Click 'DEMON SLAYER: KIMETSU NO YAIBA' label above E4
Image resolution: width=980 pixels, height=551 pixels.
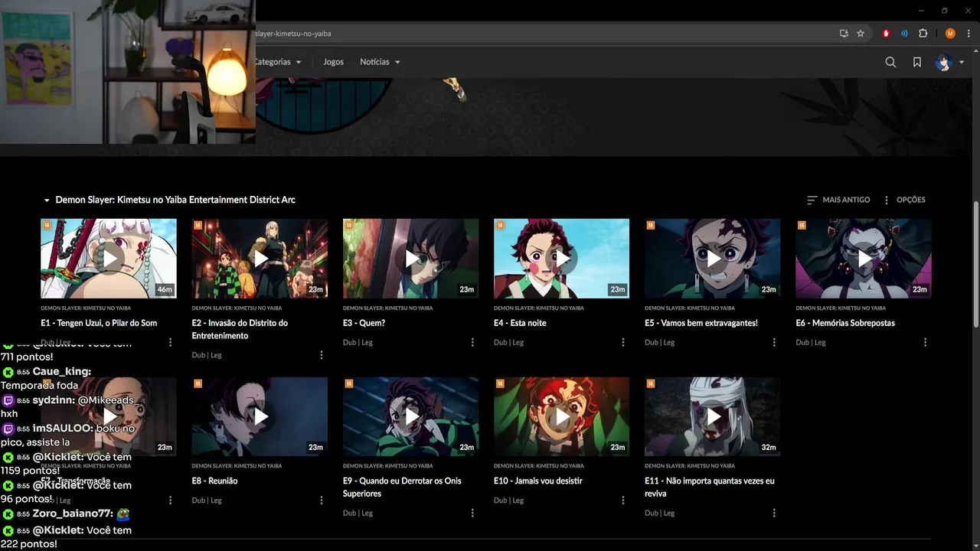click(539, 308)
